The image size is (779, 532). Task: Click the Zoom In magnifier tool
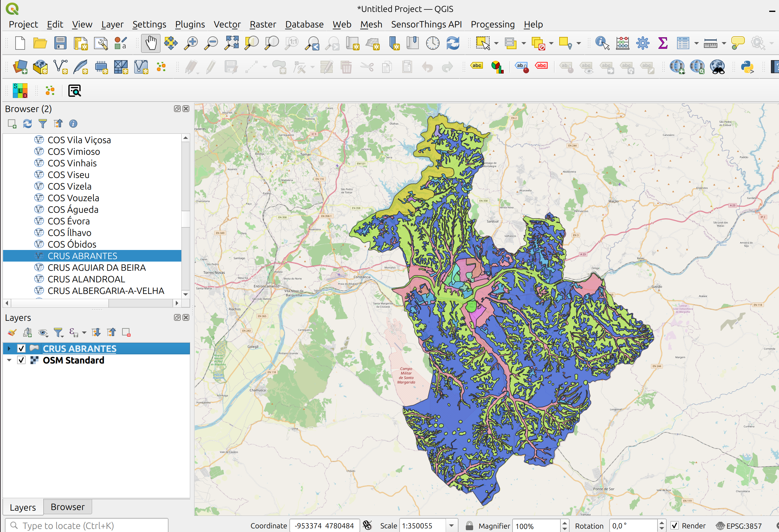(191, 43)
